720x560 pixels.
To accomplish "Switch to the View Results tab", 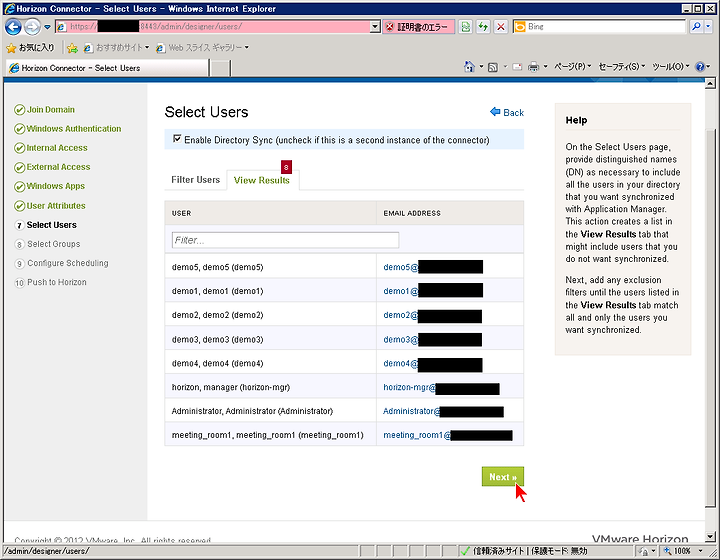I will point(262,180).
